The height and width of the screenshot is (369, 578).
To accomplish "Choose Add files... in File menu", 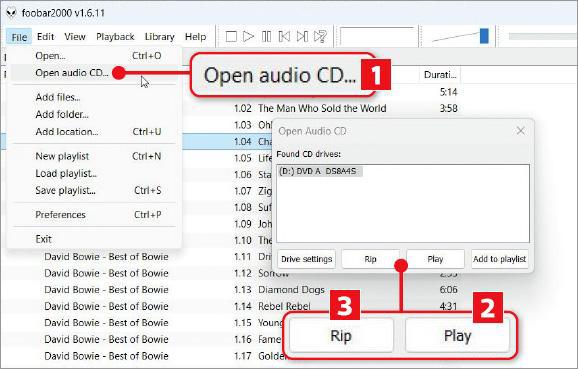I will pos(94,97).
